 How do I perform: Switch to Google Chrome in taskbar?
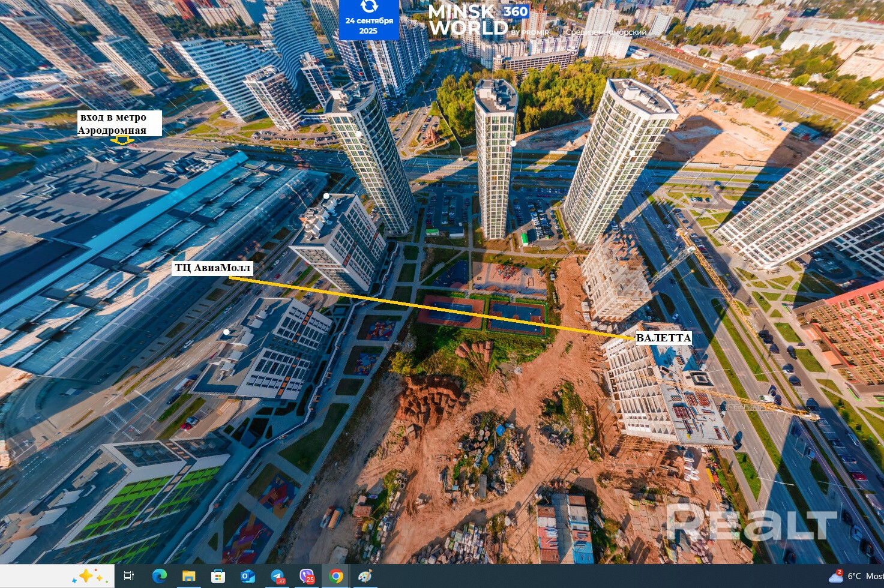pyautogui.click(x=336, y=576)
